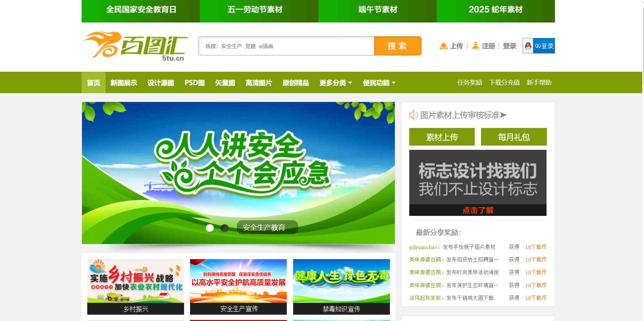Click the speaker icon beside upload review standard
This screenshot has height=321, width=644.
413,115
